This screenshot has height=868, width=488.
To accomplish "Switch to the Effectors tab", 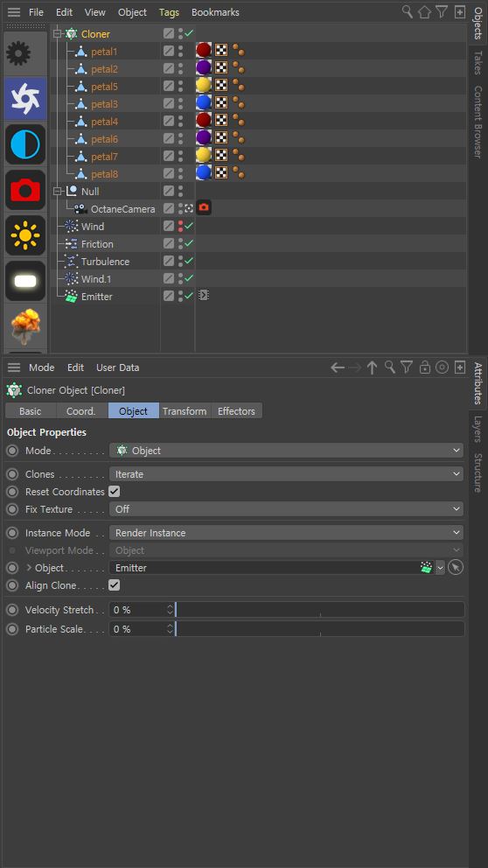I will point(236,411).
